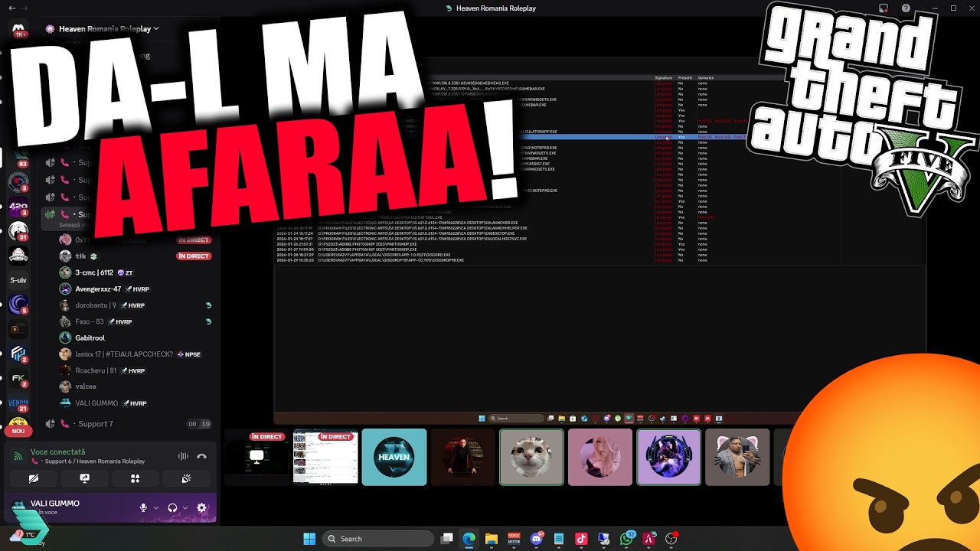Open OBS Studio from taskbar
The width and height of the screenshot is (980, 551).
coord(671,539)
